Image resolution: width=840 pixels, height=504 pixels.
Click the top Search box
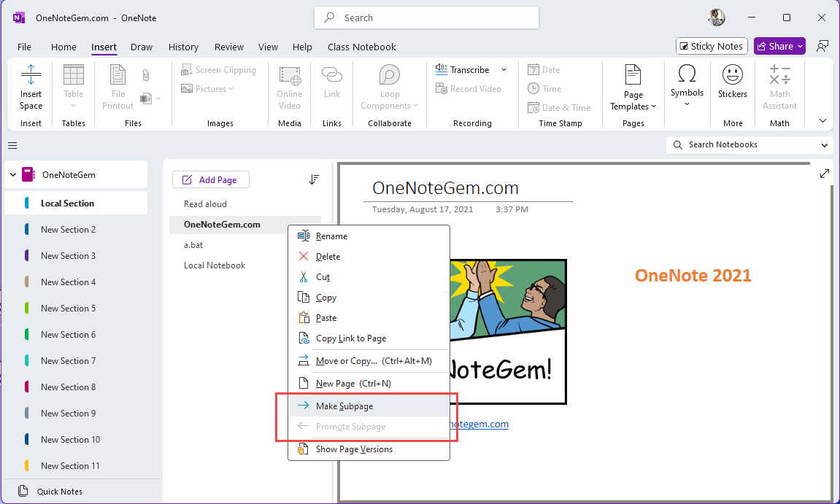[426, 18]
